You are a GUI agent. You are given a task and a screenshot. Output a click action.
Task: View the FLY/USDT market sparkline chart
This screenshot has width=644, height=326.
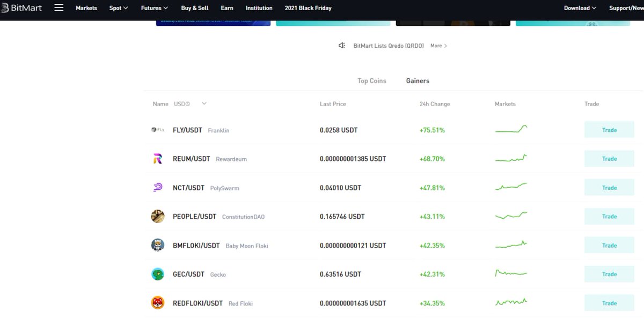point(511,129)
